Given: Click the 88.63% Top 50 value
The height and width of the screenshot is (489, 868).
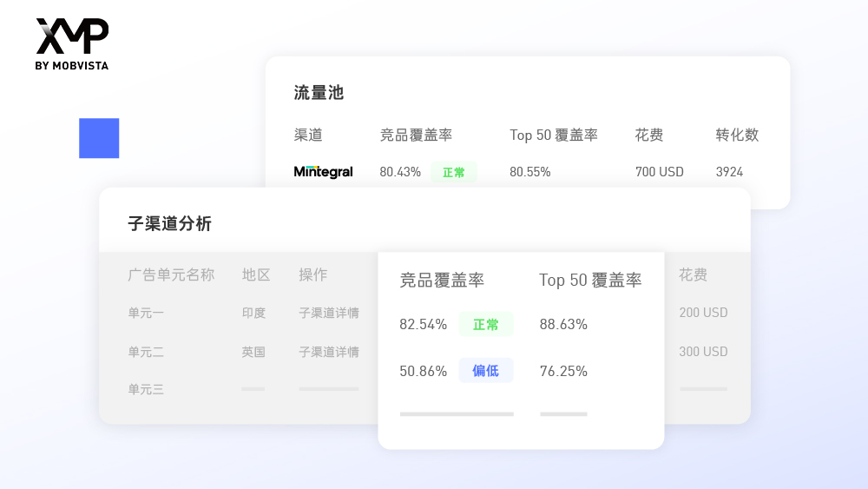Looking at the screenshot, I should click(x=563, y=325).
